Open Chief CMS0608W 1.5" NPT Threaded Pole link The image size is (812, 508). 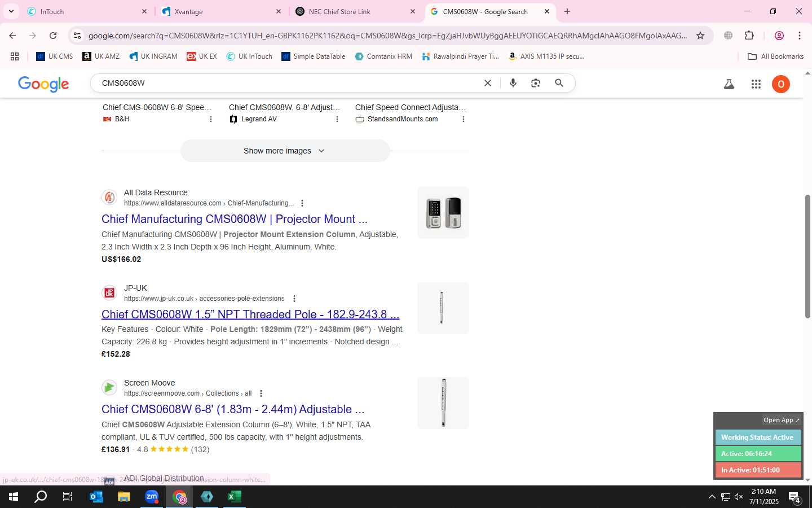(250, 314)
